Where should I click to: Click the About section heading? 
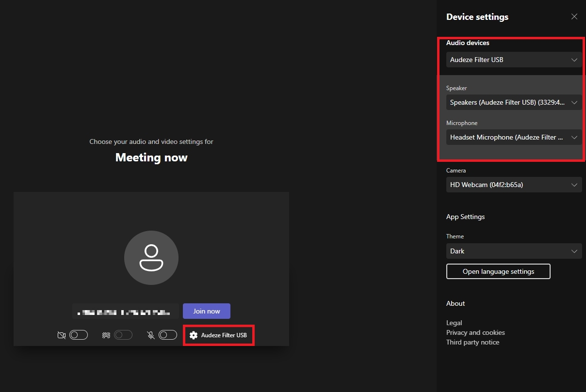click(456, 303)
